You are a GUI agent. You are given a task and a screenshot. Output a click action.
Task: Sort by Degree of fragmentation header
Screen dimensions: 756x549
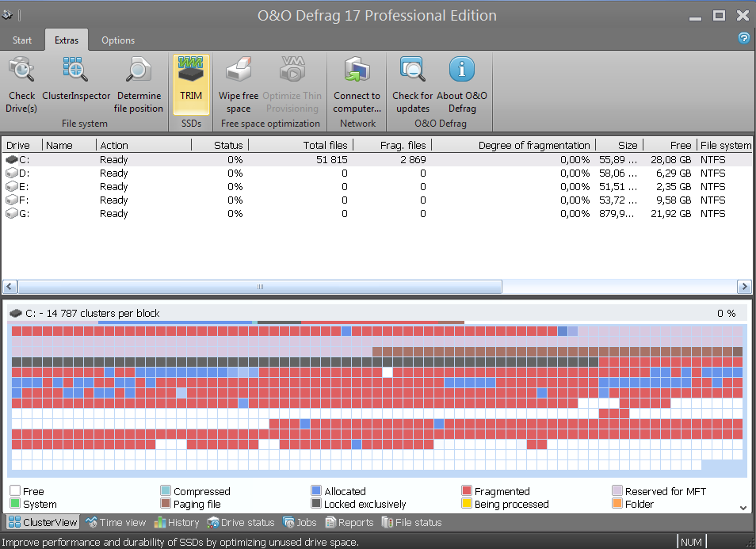point(514,145)
